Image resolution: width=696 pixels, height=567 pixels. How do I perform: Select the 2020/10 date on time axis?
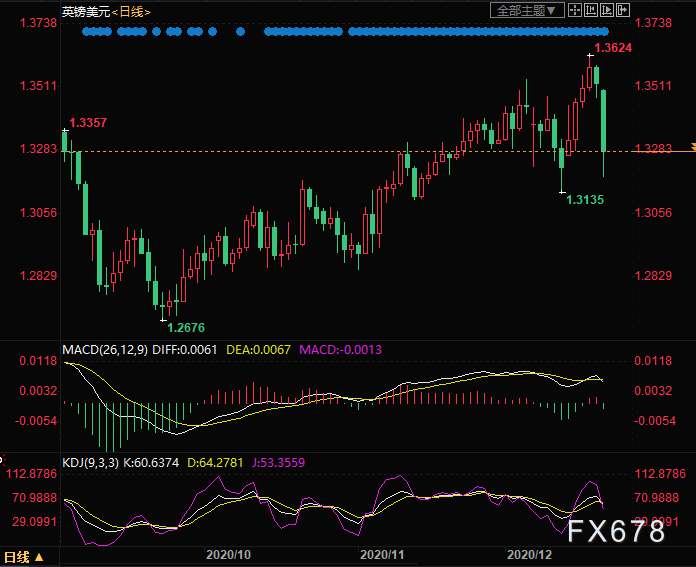pyautogui.click(x=227, y=554)
